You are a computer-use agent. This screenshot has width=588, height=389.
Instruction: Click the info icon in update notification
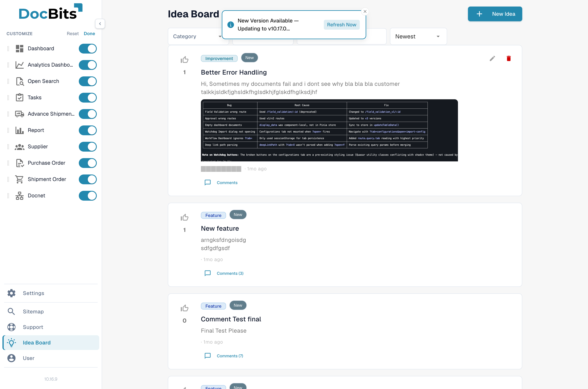[x=231, y=25]
